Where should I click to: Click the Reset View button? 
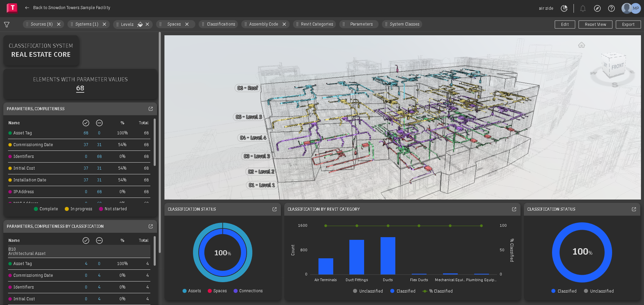click(x=595, y=24)
